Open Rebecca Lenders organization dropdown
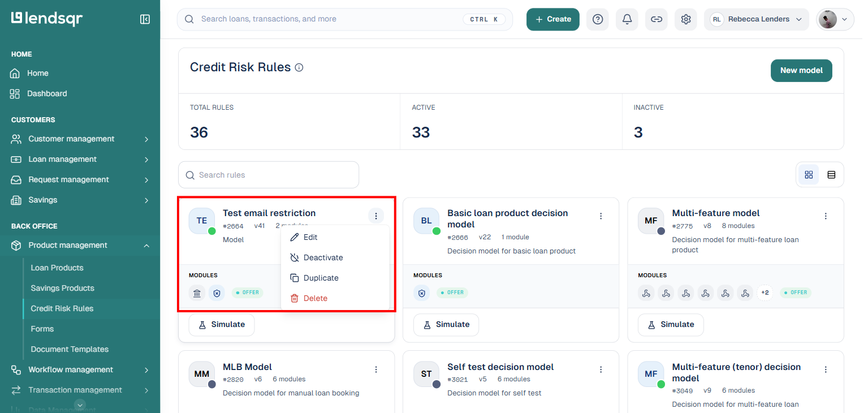 (757, 19)
